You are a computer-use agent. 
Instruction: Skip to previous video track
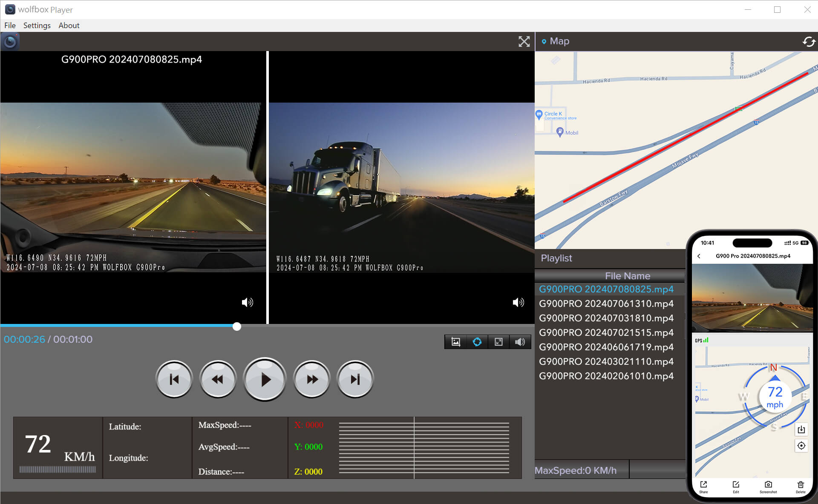coord(174,379)
